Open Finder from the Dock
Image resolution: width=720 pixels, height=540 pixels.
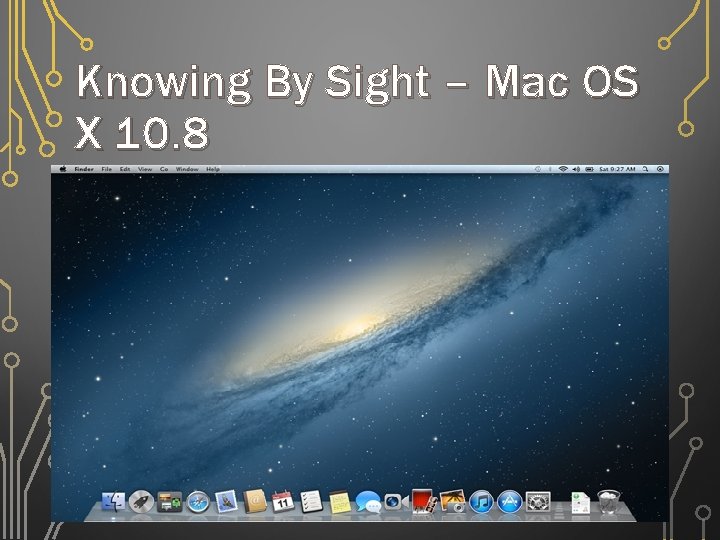click(x=113, y=502)
